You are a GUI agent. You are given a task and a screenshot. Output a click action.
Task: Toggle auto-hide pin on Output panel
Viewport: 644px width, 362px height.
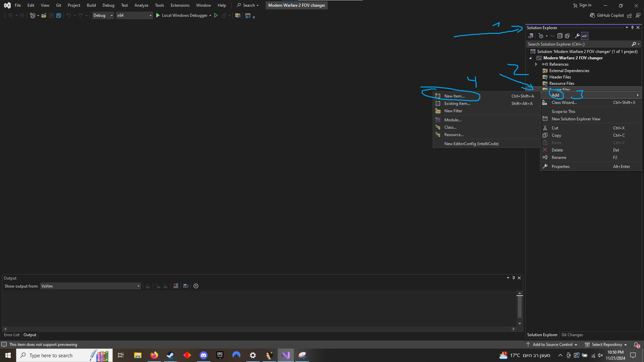(514, 278)
